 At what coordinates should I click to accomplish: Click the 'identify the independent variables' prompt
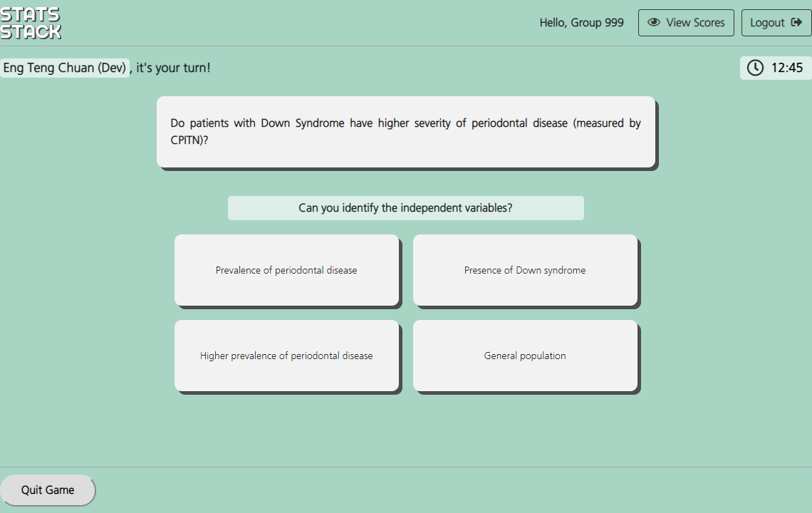[x=405, y=208]
